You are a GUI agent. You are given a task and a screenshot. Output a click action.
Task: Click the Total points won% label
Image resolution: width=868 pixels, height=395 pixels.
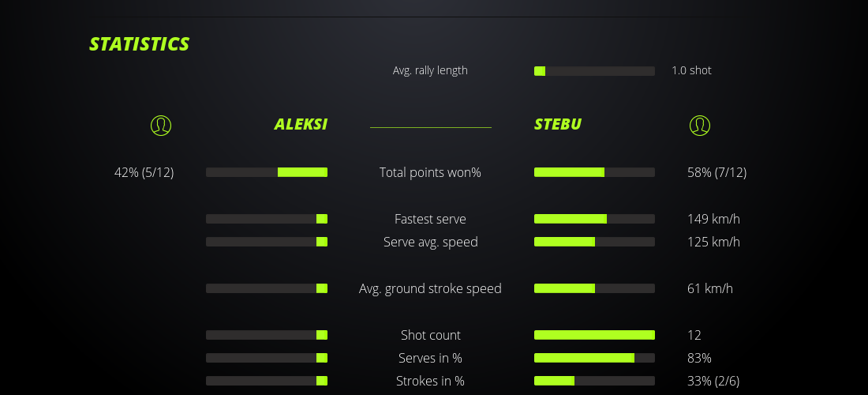[x=430, y=172]
